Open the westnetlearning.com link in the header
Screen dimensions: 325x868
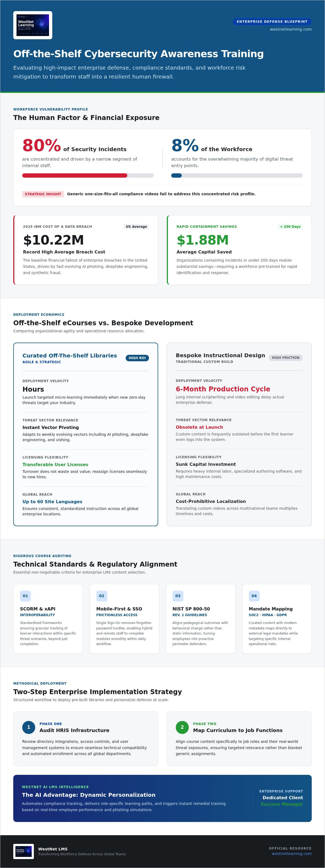pyautogui.click(x=291, y=29)
